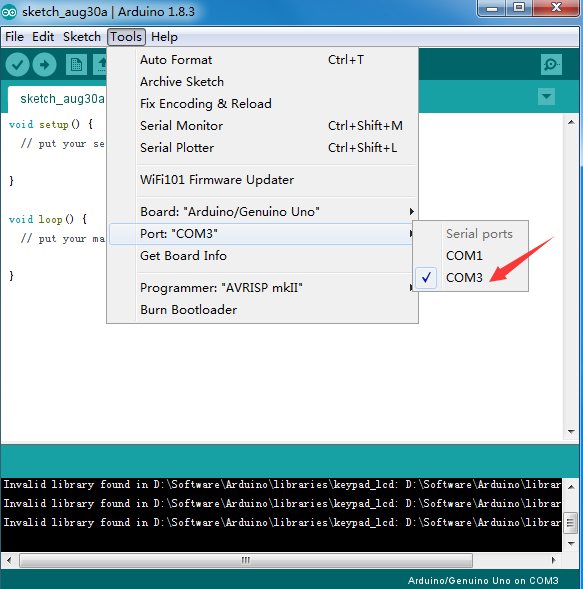Click the horizontal scrollbar right arrow
This screenshot has width=583, height=589.
(x=554, y=560)
